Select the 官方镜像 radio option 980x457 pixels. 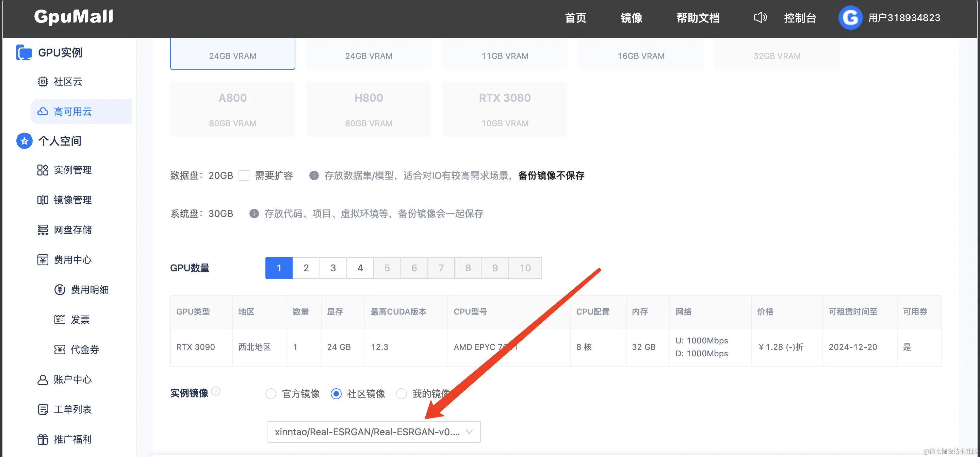pyautogui.click(x=271, y=393)
